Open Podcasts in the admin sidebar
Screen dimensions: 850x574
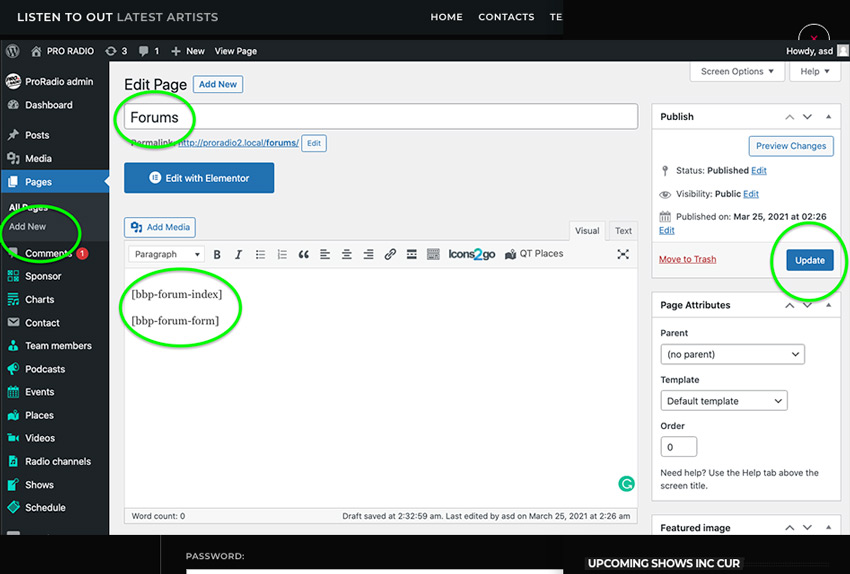point(45,369)
